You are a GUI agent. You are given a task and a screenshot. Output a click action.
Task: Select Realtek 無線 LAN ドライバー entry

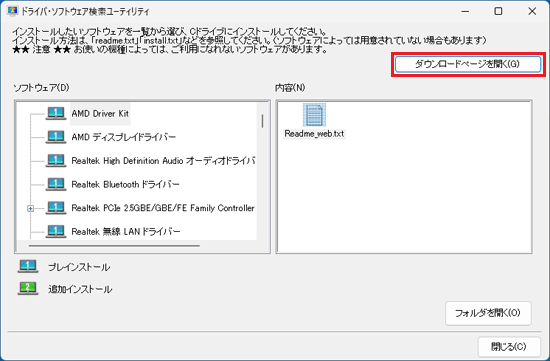126,232
